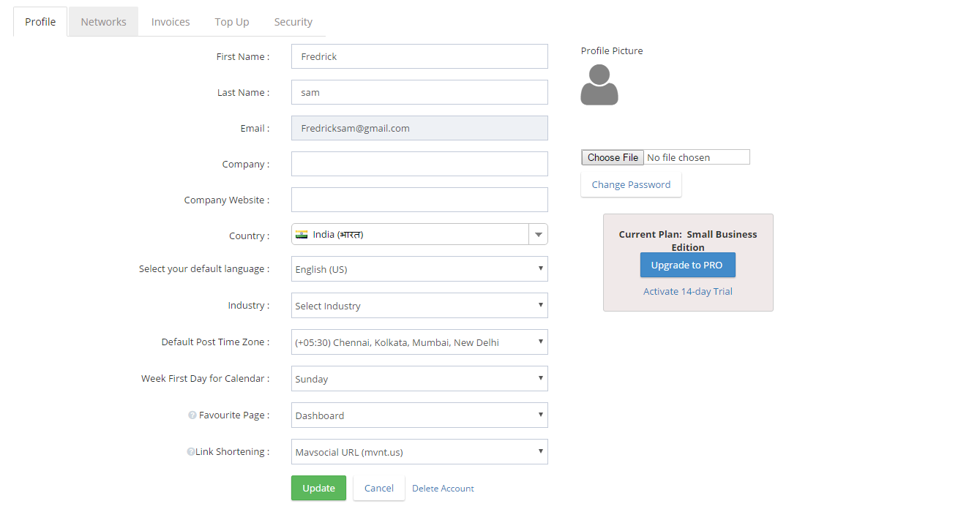Viewport: 980px width, 512px height.
Task: Open the Link Shortening dropdown
Action: click(x=419, y=452)
